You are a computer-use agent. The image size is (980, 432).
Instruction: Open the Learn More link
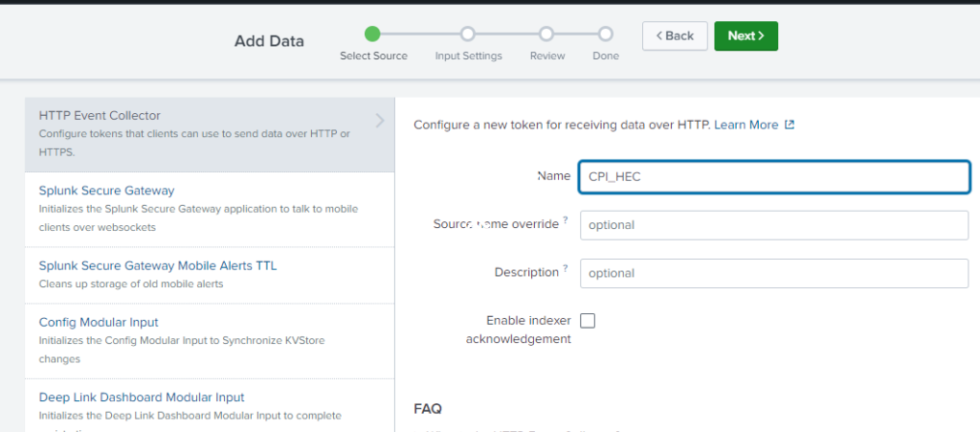(x=746, y=125)
